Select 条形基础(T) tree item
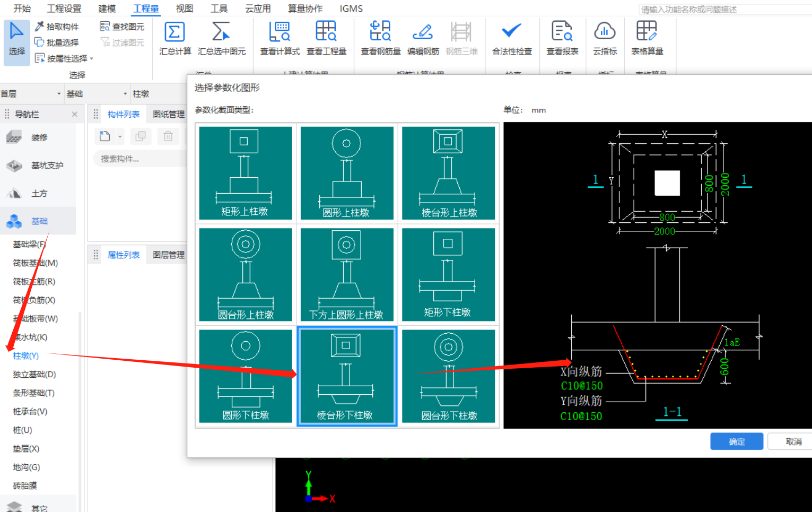Screen dimensions: 812x512 [34, 393]
